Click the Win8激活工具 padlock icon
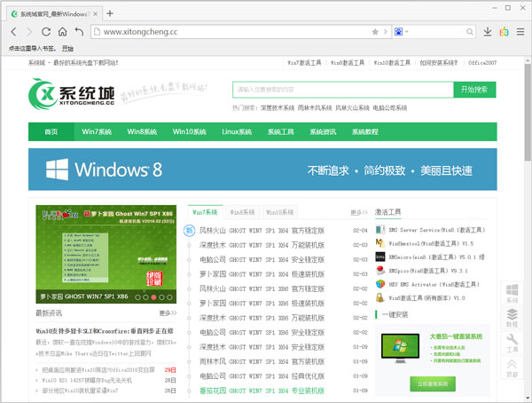This screenshot has height=403, width=532. pyautogui.click(x=380, y=297)
